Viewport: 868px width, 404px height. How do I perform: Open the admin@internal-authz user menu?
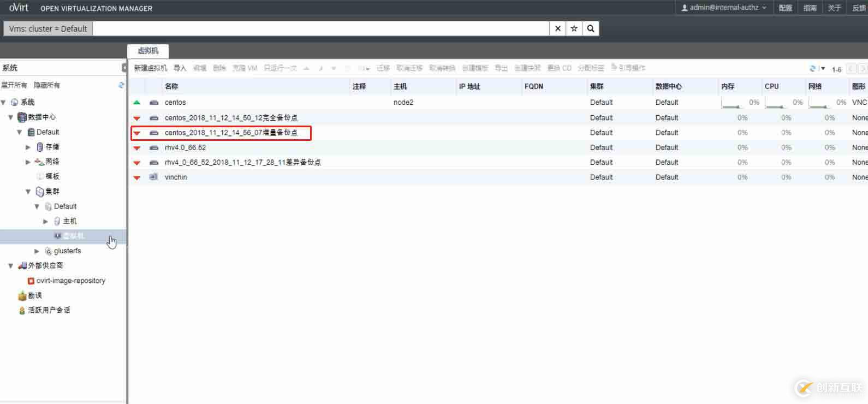click(724, 8)
